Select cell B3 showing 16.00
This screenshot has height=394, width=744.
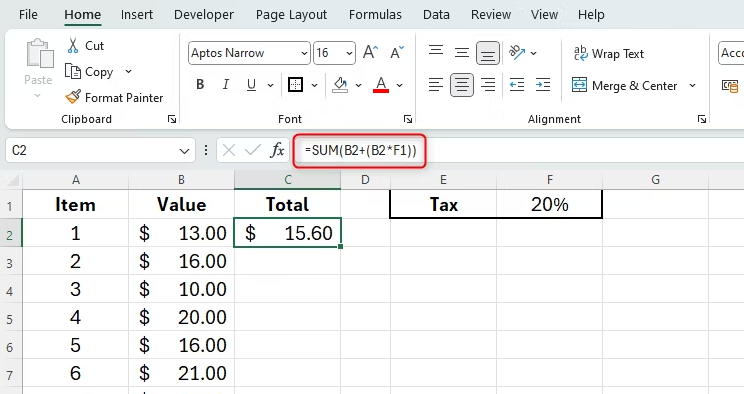tap(181, 261)
